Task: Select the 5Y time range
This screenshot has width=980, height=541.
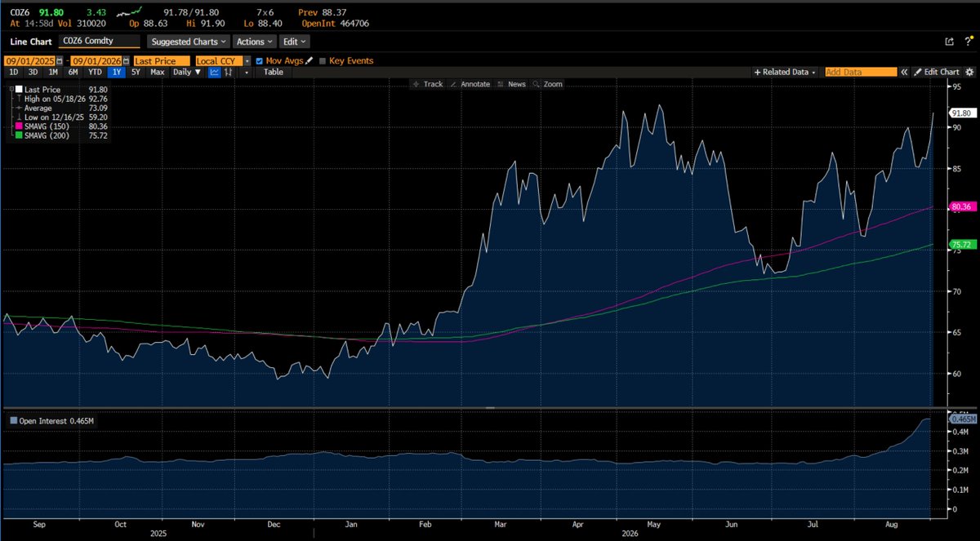Action: click(136, 72)
